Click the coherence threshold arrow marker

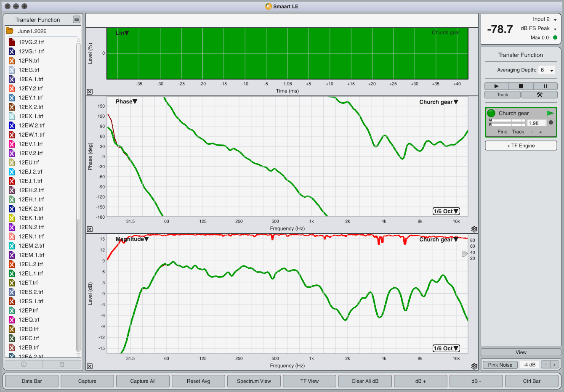coord(464,254)
